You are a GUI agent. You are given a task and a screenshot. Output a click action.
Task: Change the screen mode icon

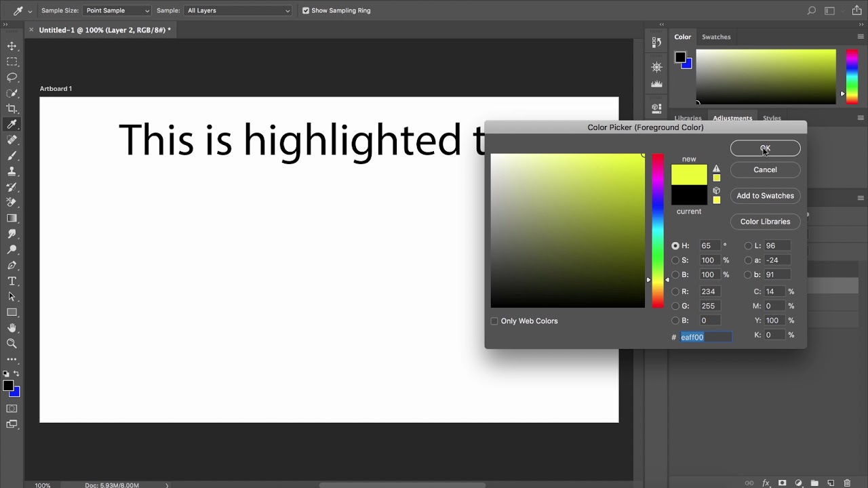[12, 424]
